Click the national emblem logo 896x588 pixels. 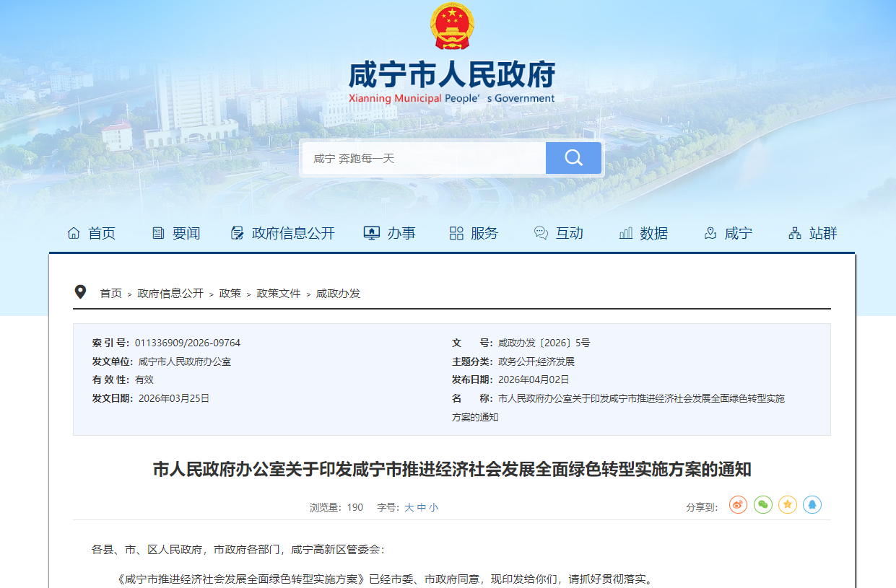(452, 26)
